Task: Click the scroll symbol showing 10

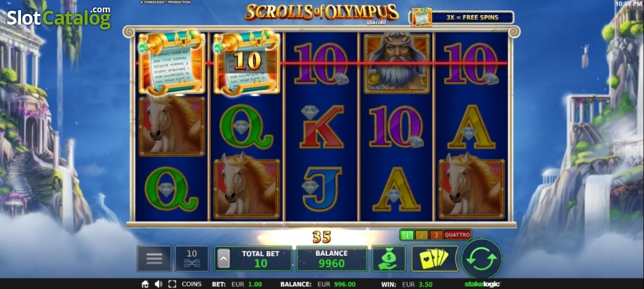Action: coord(247,63)
